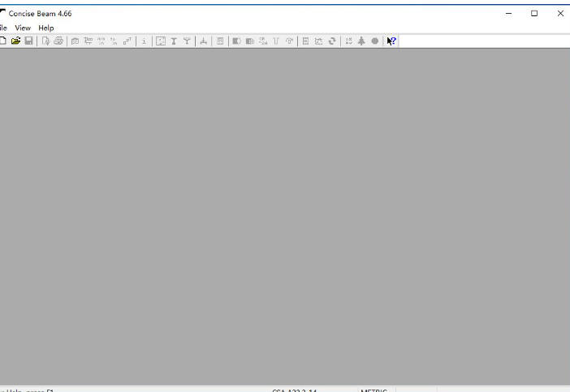Click the Print printer icon

pos(58,41)
